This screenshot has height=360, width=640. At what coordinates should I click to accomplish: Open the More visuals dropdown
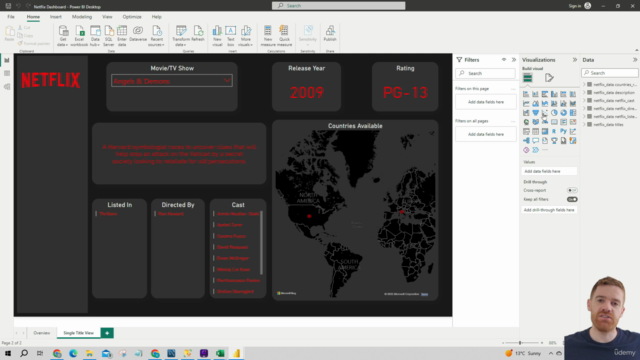(246, 36)
